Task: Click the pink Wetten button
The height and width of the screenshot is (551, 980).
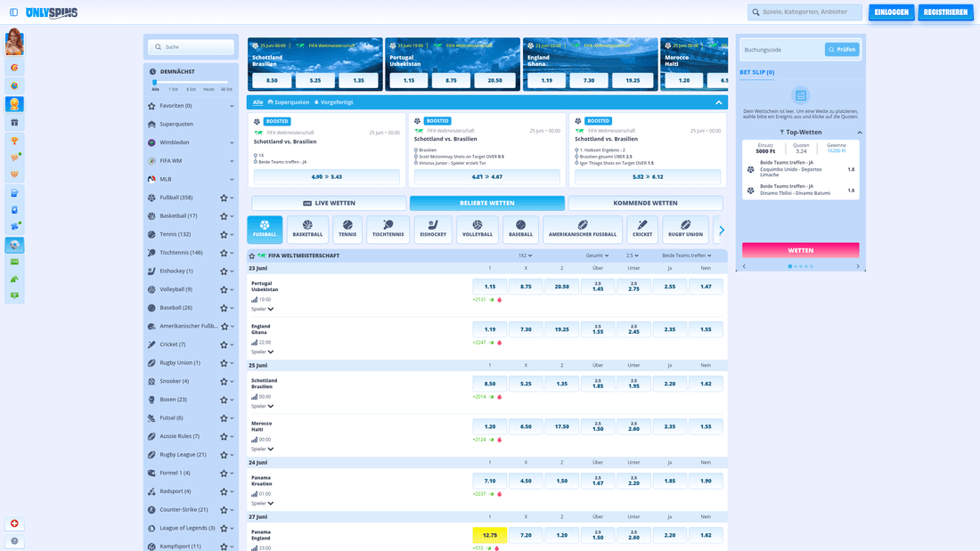Action: (801, 250)
